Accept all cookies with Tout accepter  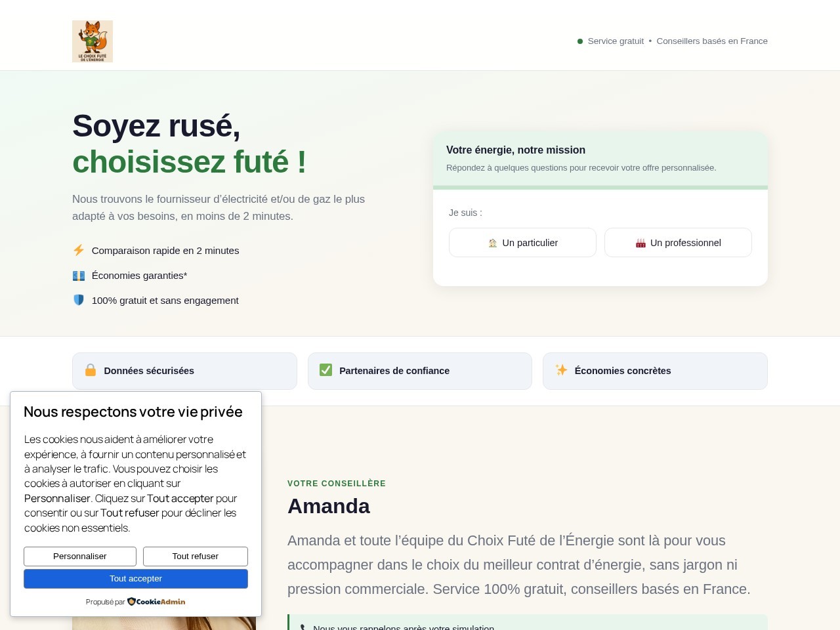(136, 579)
